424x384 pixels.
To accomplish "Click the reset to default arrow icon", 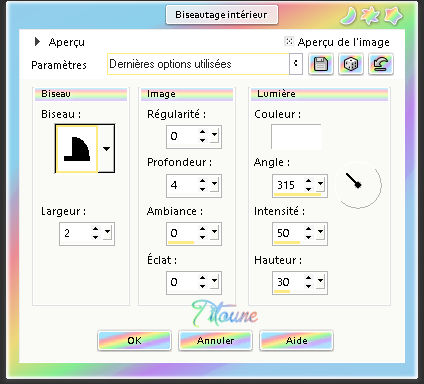I will pos(381,64).
